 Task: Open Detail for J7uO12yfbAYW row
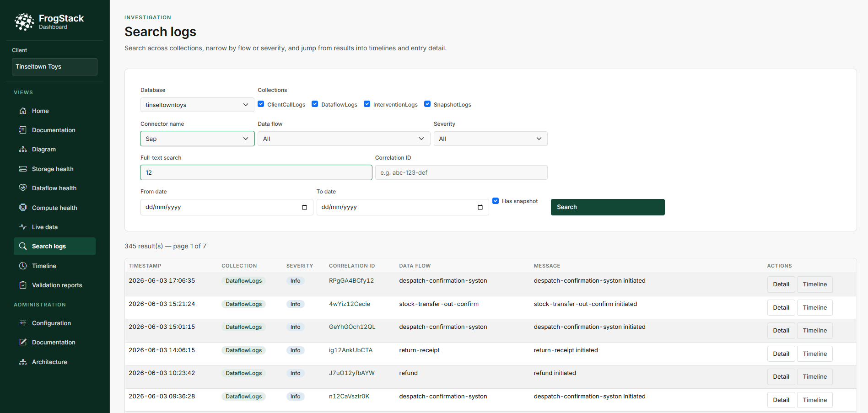coord(781,377)
